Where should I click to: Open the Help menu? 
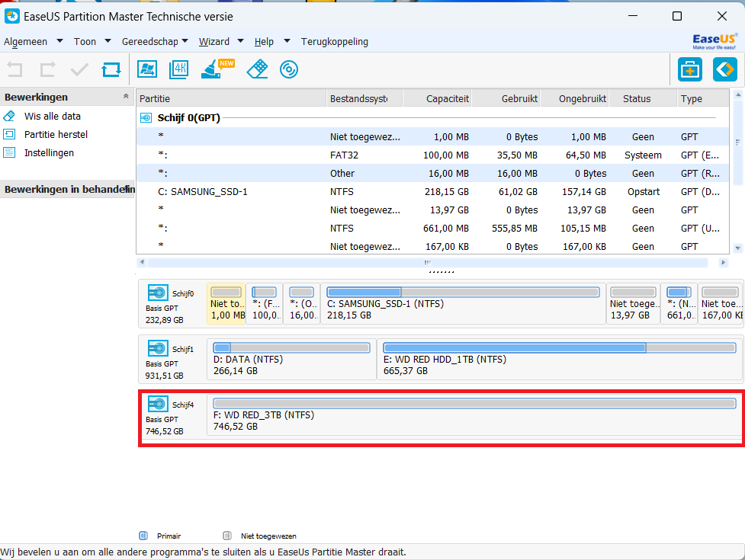(264, 42)
